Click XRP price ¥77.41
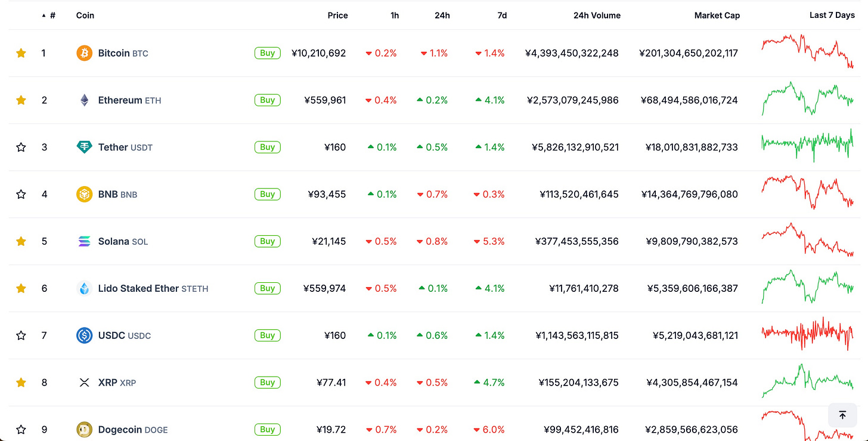 pos(331,383)
